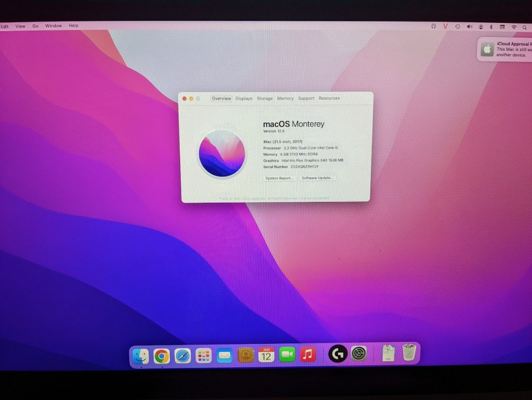Screen dimensions: 532x400
Task: Switch to the Support tab
Action: coord(306,98)
